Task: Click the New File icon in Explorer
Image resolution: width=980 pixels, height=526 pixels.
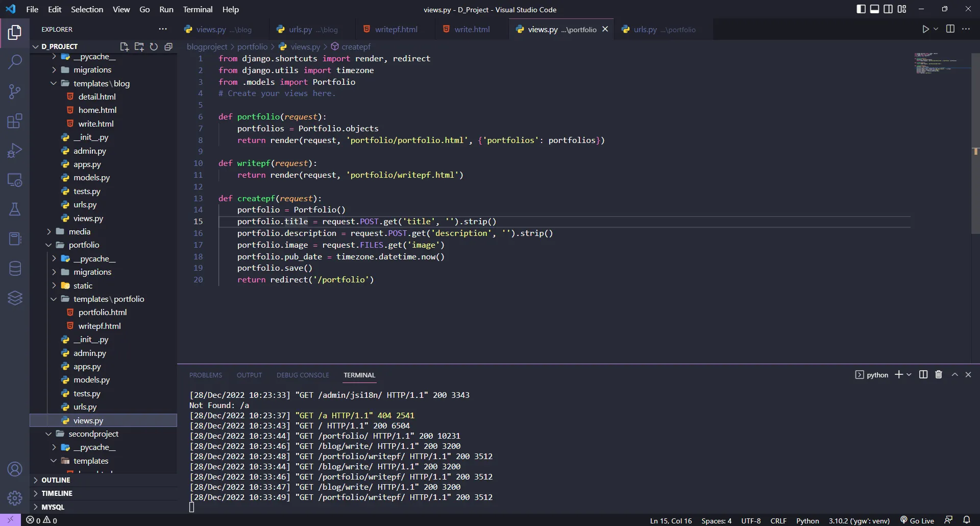Action: (x=124, y=46)
